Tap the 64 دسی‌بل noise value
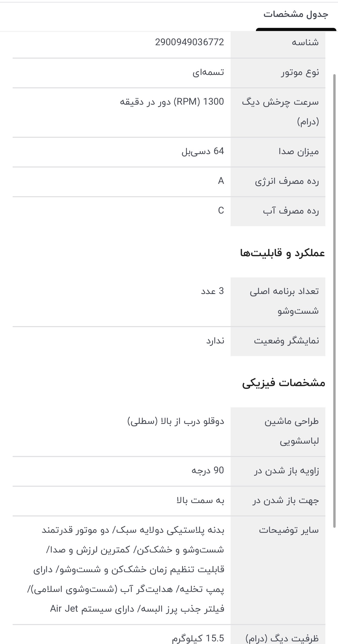Screen dimensions: 338x644 [x=203, y=151]
